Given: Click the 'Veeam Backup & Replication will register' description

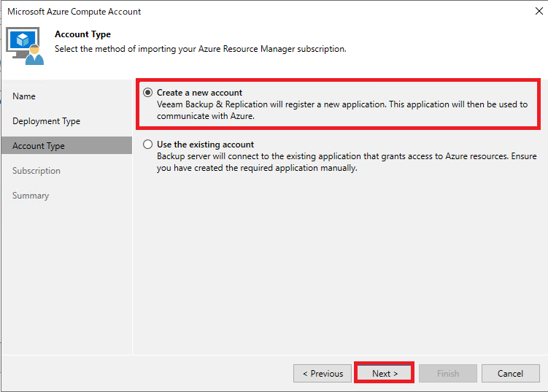Looking at the screenshot, I should pos(342,110).
